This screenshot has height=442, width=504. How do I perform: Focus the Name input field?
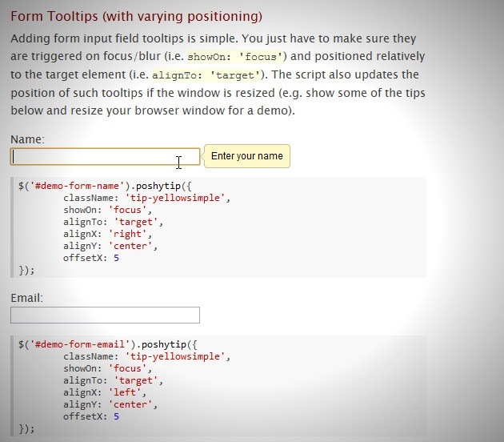tap(105, 157)
